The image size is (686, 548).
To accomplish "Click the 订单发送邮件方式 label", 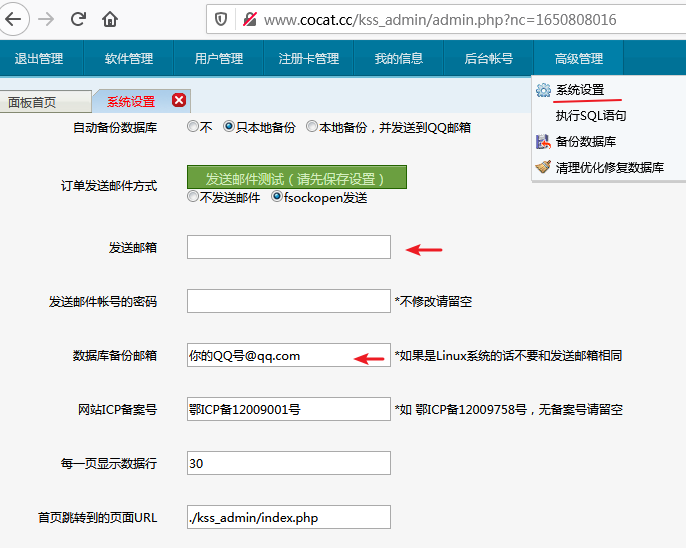I will 109,186.
